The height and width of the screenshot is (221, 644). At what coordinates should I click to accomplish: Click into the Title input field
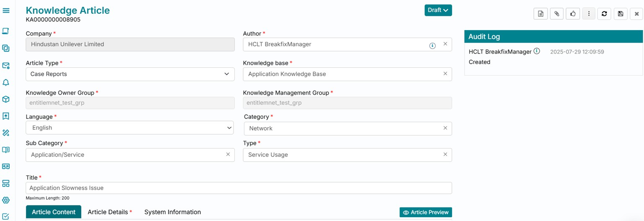tap(239, 188)
